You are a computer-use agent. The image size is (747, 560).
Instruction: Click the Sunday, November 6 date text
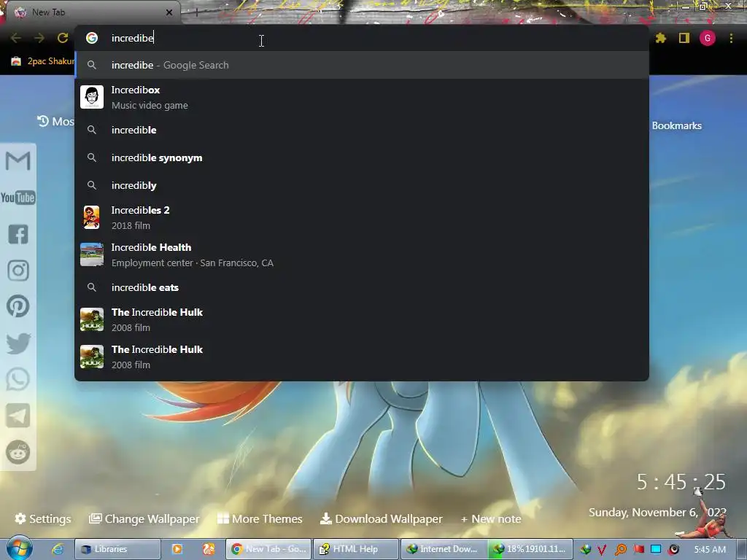(657, 513)
